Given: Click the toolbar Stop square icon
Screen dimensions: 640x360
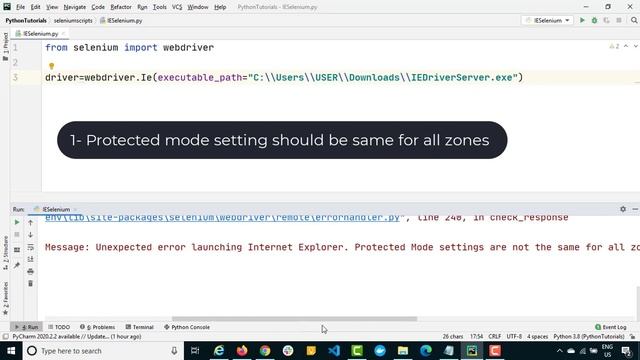Looking at the screenshot, I should (x=619, y=20).
